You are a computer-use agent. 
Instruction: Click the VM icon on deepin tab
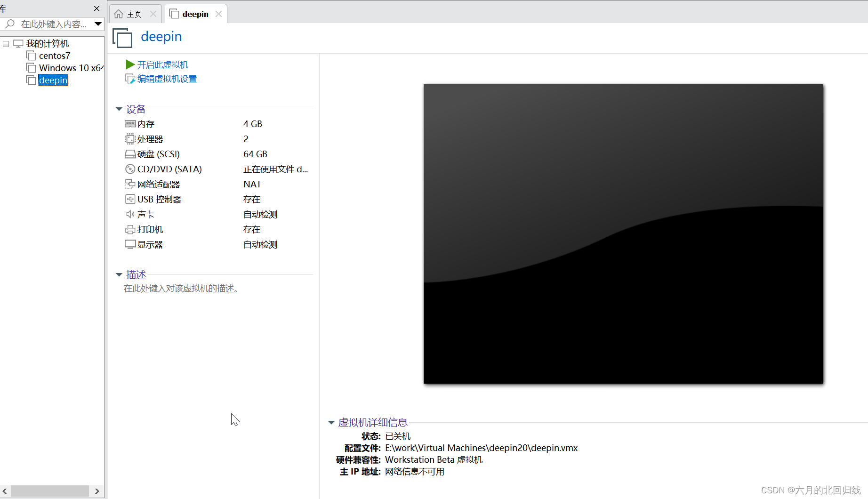pos(174,14)
